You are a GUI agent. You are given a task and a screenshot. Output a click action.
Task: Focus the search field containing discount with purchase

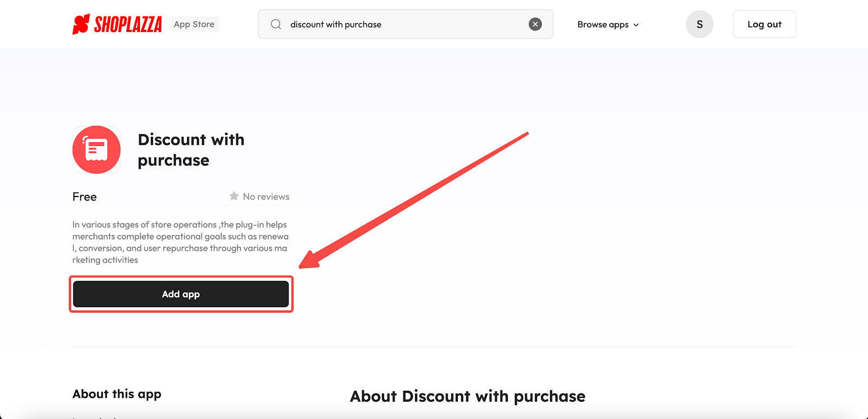click(405, 24)
